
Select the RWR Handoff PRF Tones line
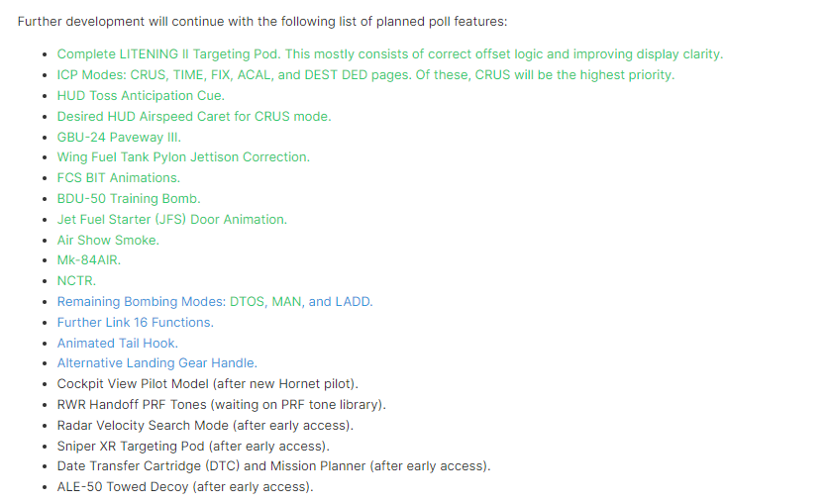click(221, 405)
